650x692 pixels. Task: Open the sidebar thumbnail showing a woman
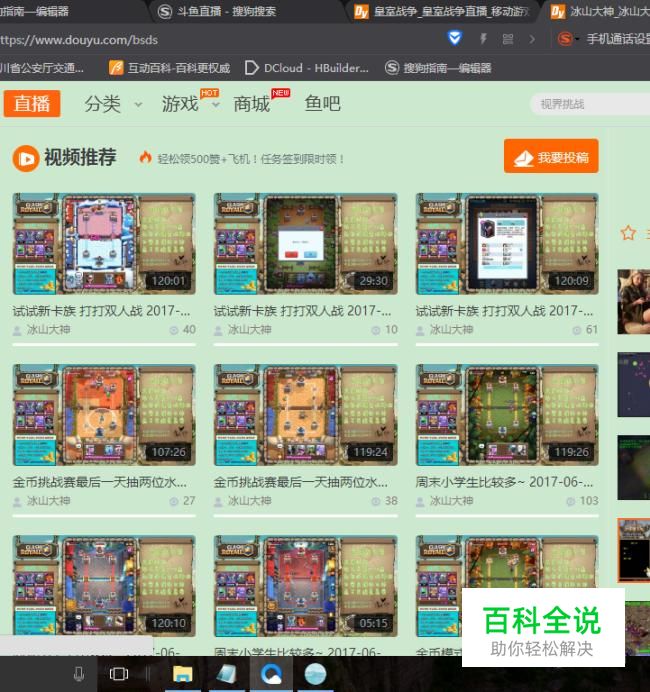point(634,301)
